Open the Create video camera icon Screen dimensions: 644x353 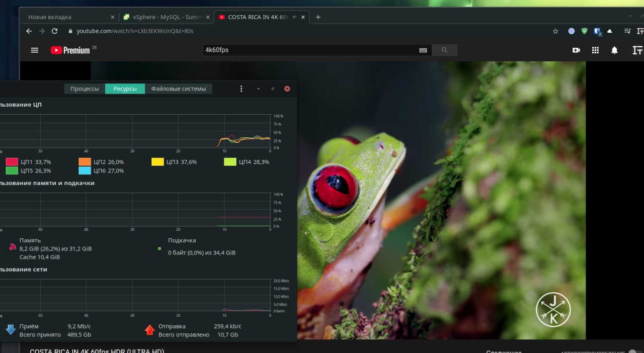tap(577, 50)
